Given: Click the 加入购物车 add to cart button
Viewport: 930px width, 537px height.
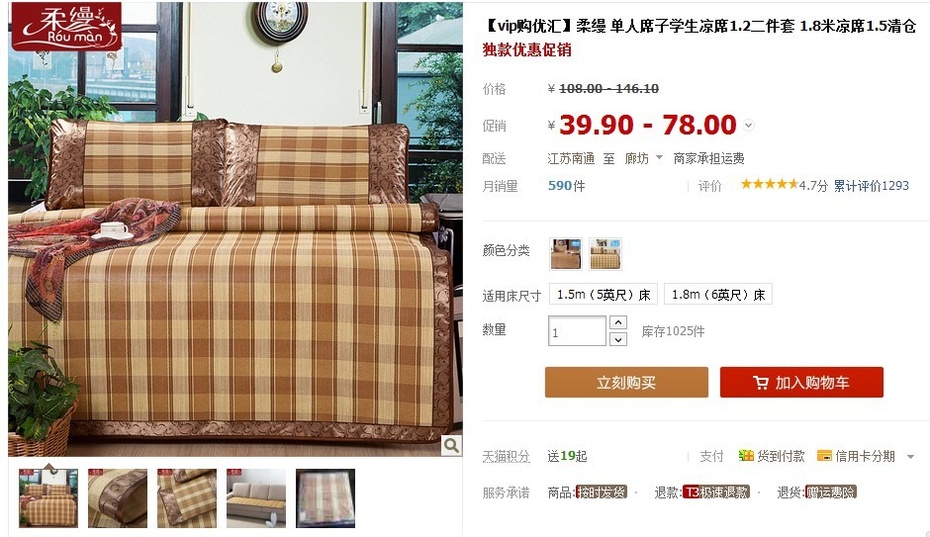Looking at the screenshot, I should (801, 382).
